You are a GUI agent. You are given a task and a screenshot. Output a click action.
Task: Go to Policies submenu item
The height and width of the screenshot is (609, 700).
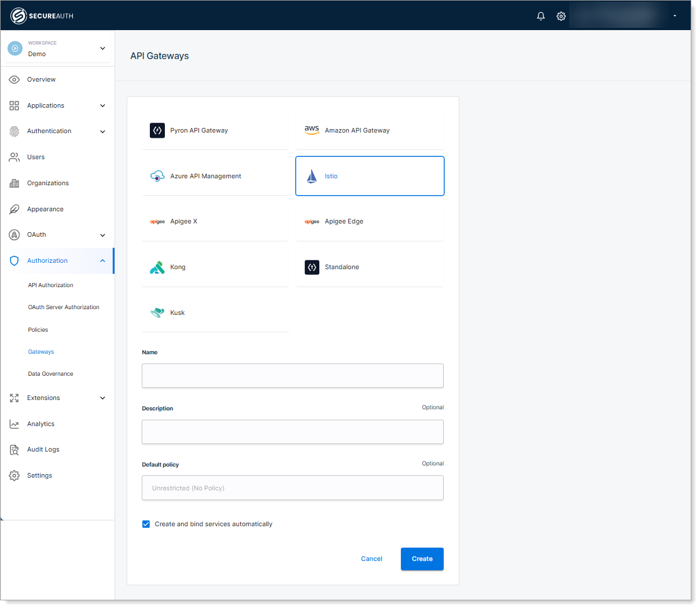click(38, 330)
